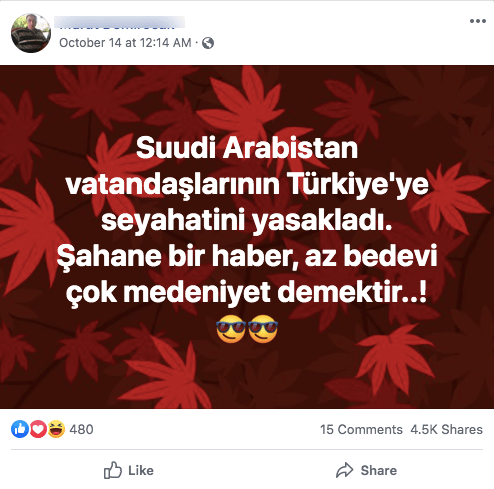Click the laughing haha reaction icon
494x489 pixels.
56,429
